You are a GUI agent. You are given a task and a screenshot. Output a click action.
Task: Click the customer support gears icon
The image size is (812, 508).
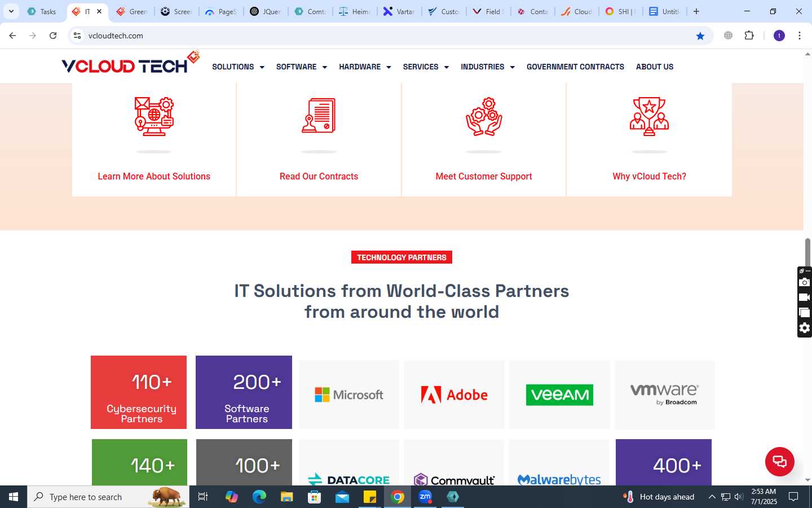[484, 116]
